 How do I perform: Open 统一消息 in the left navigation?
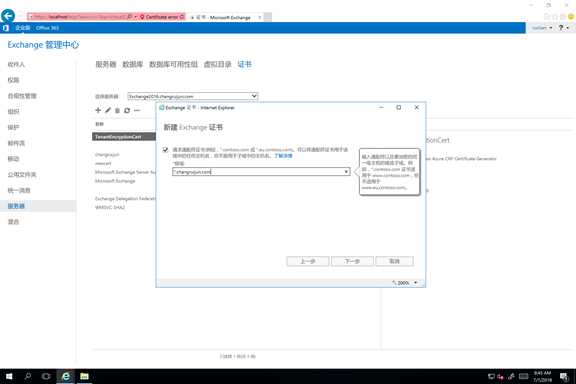click(x=19, y=190)
